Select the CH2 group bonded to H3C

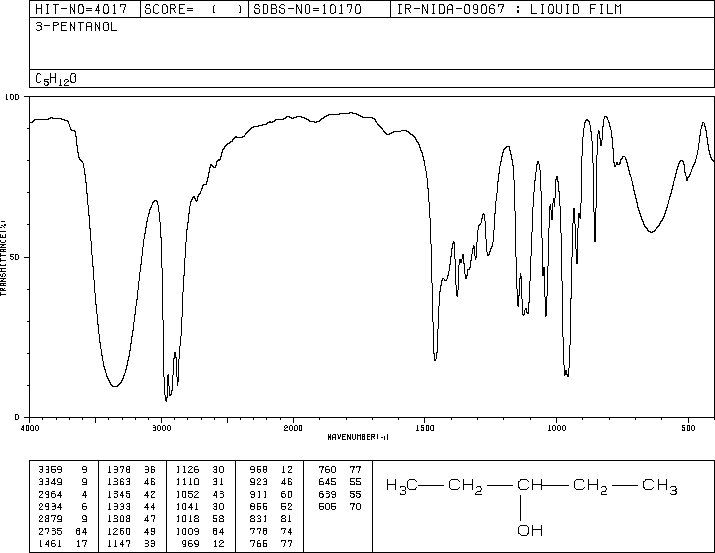pos(465,486)
